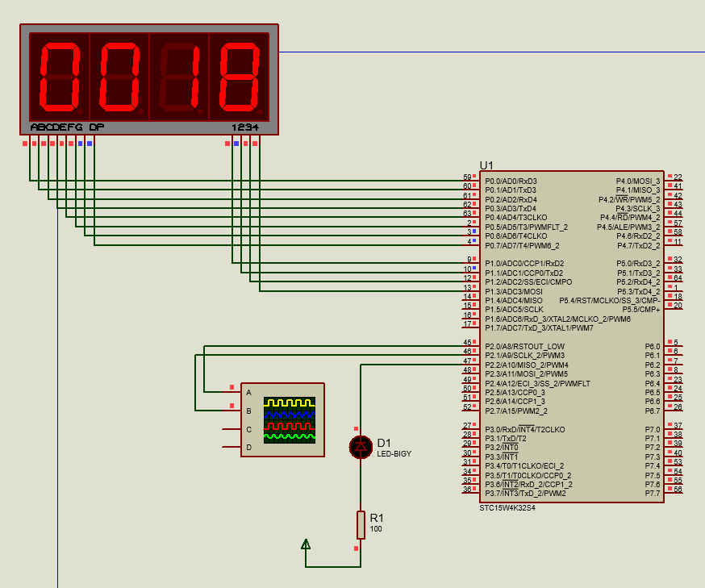Click the R1 resistor component
This screenshot has width=705, height=588.
[x=361, y=524]
